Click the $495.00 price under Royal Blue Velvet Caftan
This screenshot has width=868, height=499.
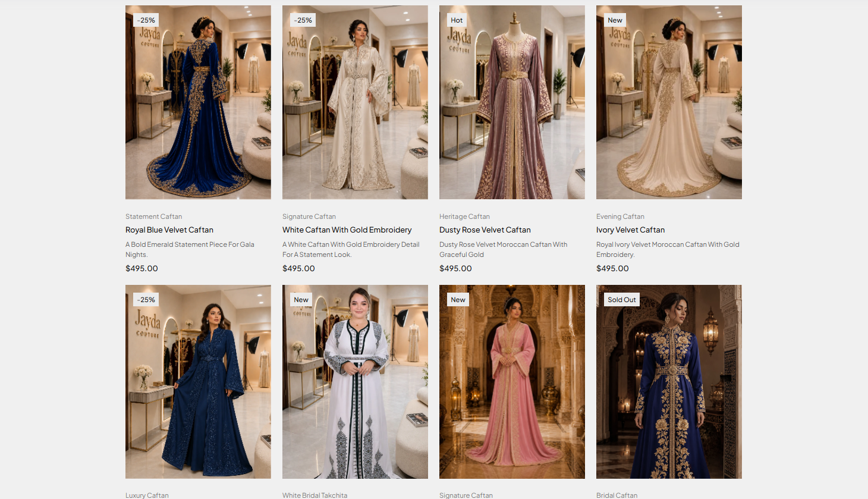coord(141,268)
